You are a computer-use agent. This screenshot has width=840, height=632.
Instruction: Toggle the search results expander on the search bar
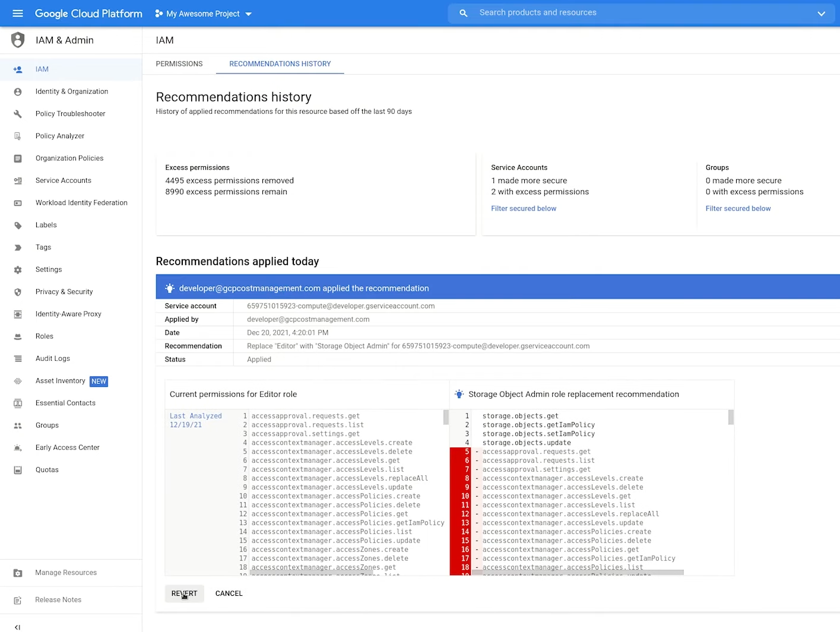tap(822, 13)
